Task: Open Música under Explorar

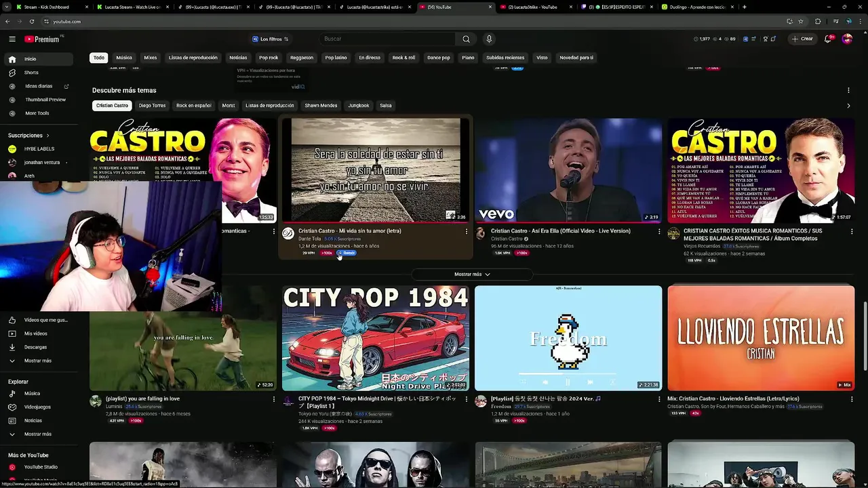Action: pyautogui.click(x=32, y=393)
